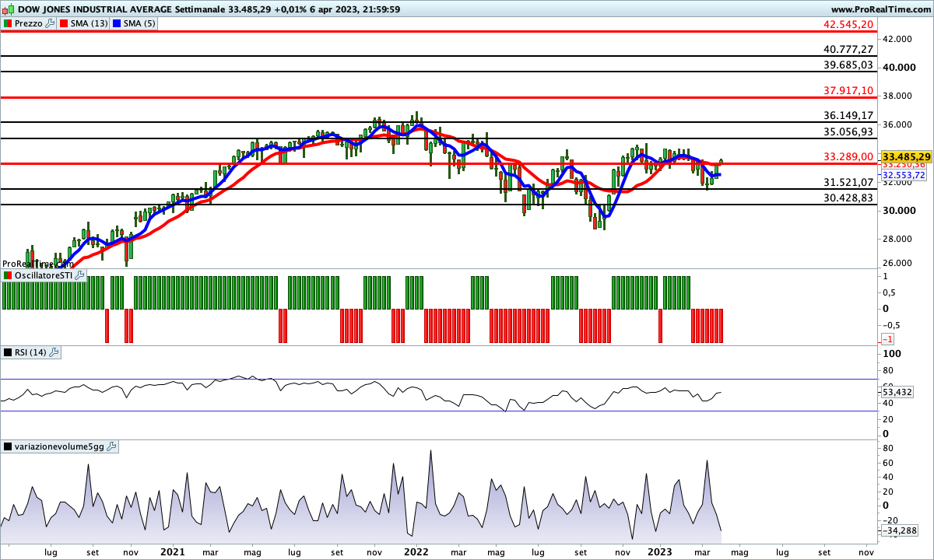Image resolution: width=934 pixels, height=560 pixels.
Task: Click the RSI axis label 100
Action: coord(892,354)
